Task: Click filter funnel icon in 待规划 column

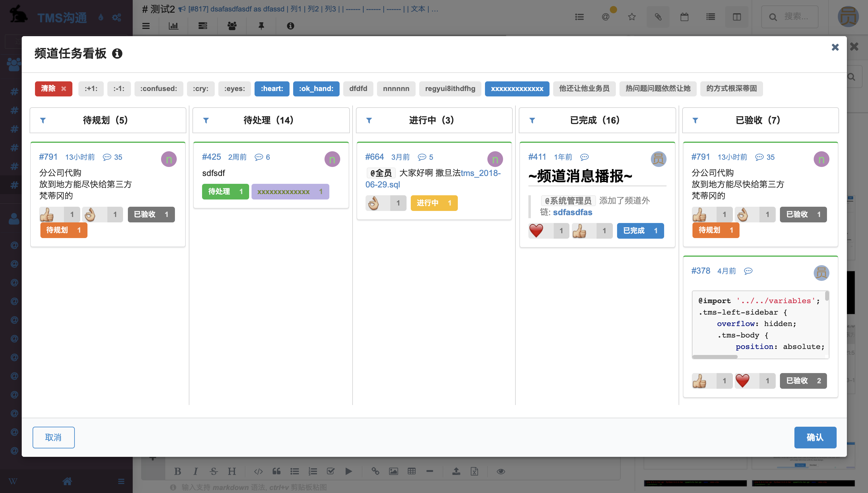Action: (43, 120)
